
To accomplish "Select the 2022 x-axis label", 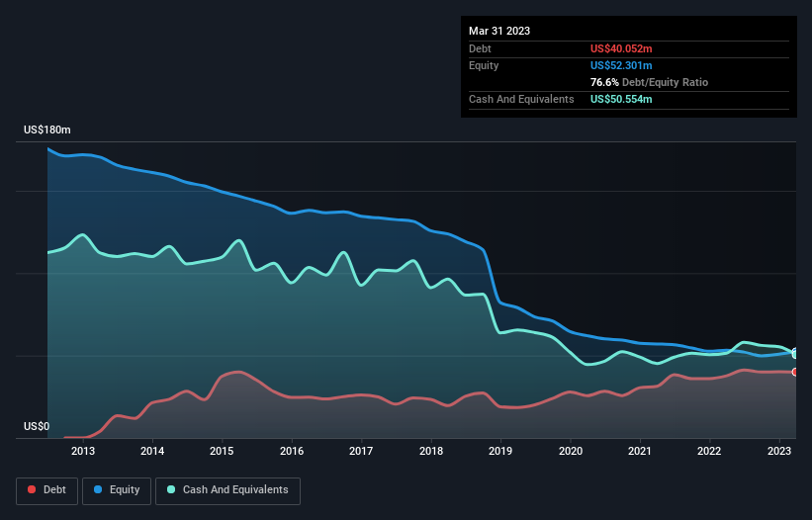I will [x=709, y=451].
